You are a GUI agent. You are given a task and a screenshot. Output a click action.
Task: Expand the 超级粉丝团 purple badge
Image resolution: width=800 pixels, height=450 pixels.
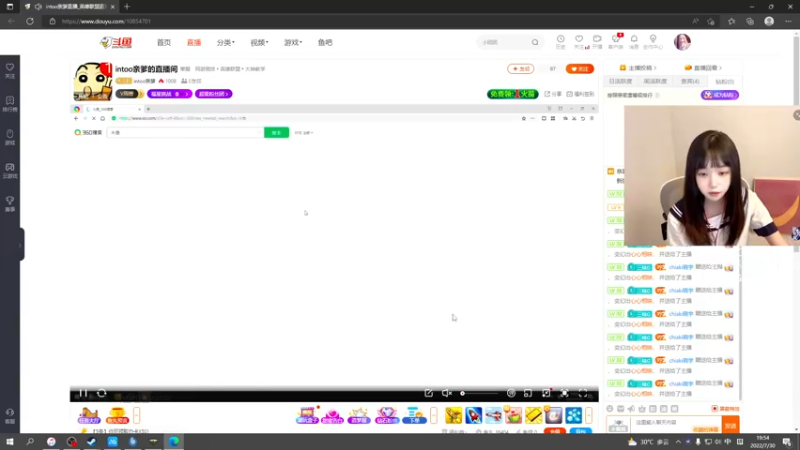213,94
